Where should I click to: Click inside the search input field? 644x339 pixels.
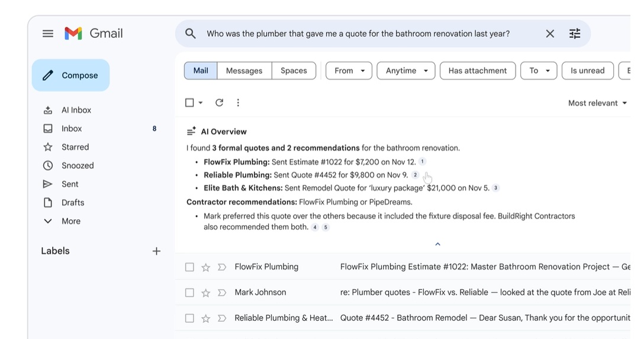[358, 34]
